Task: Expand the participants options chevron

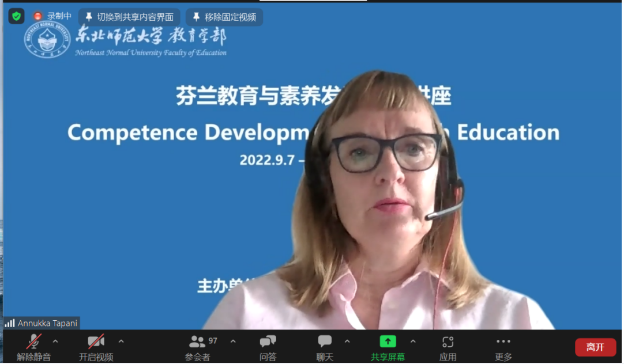Action: point(233,342)
